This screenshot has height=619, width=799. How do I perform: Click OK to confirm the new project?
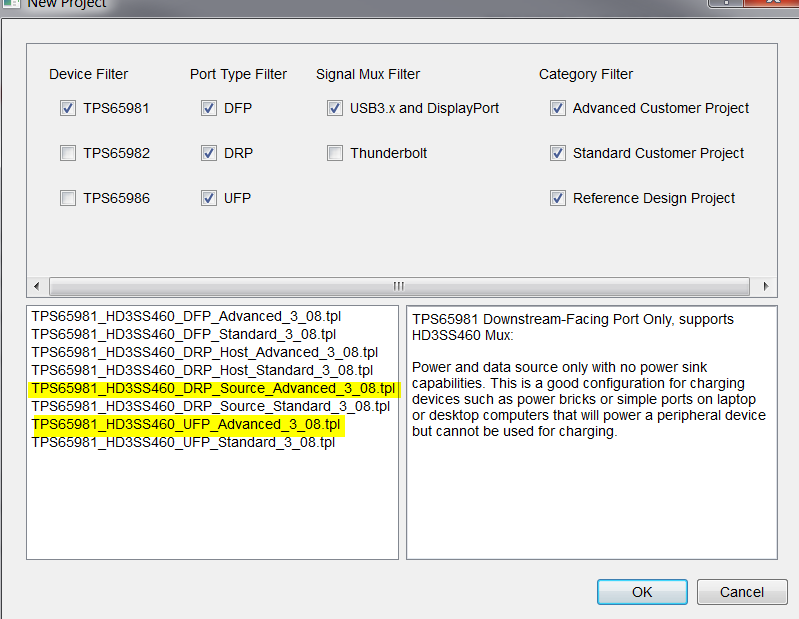[642, 592]
